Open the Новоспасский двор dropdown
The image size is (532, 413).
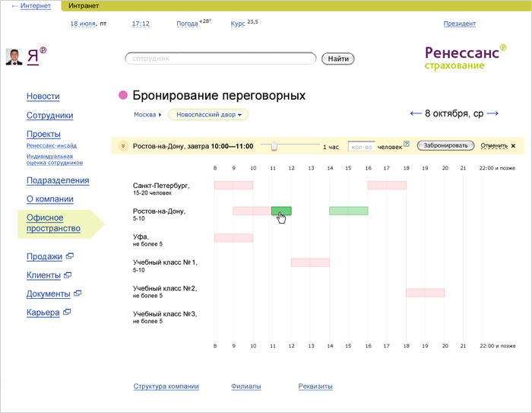coord(208,114)
